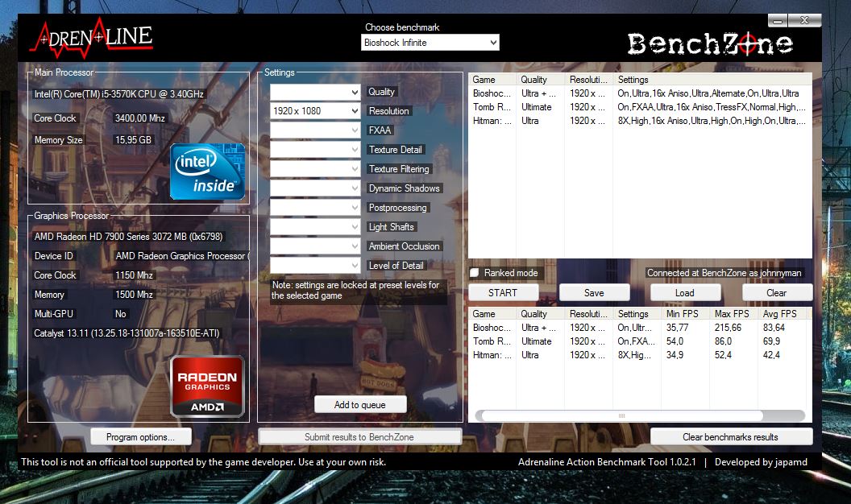Click the Intel Core i5-3570K processor name
The image size is (851, 504).
[x=118, y=93]
